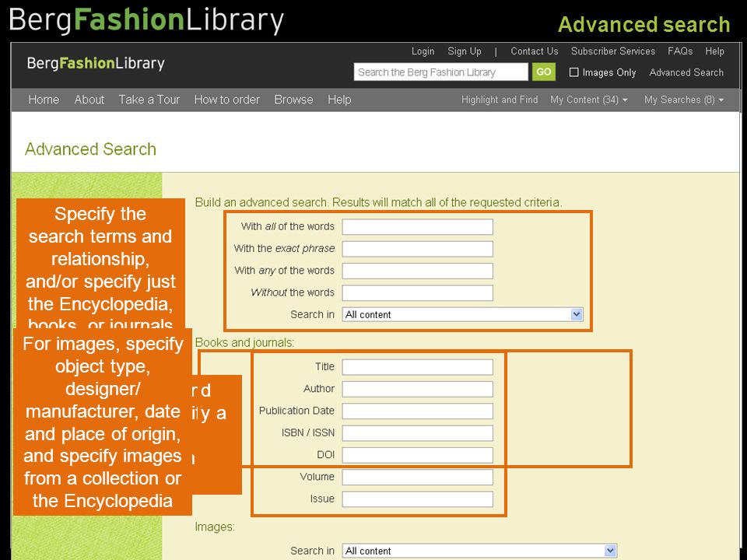
Task: Click the DOI input field
Action: (x=417, y=455)
